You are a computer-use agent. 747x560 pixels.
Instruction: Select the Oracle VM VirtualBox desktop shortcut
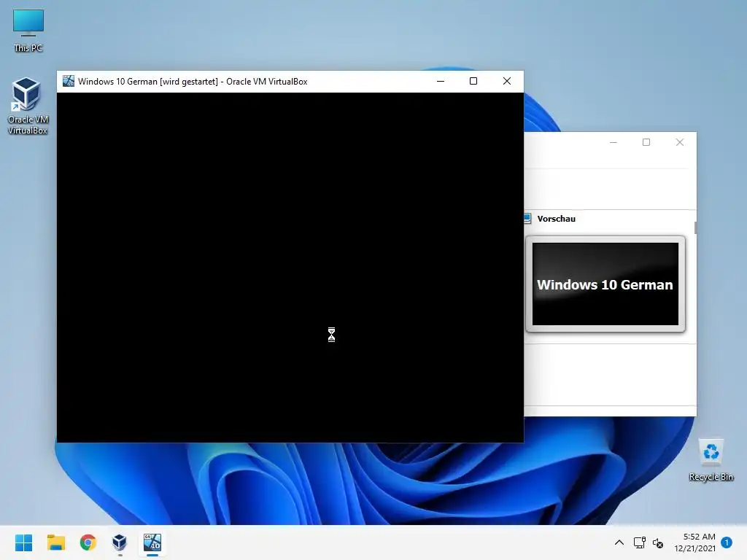click(x=27, y=106)
